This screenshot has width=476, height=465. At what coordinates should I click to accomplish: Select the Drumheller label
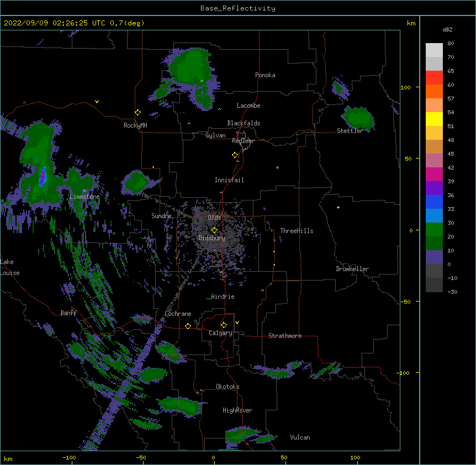click(x=352, y=269)
